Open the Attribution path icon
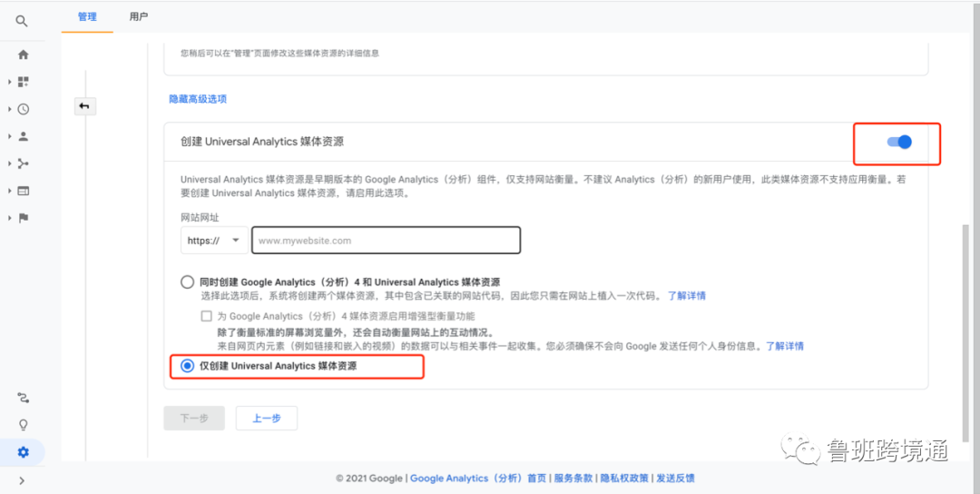Image resolution: width=980 pixels, height=494 pixels. 23,398
